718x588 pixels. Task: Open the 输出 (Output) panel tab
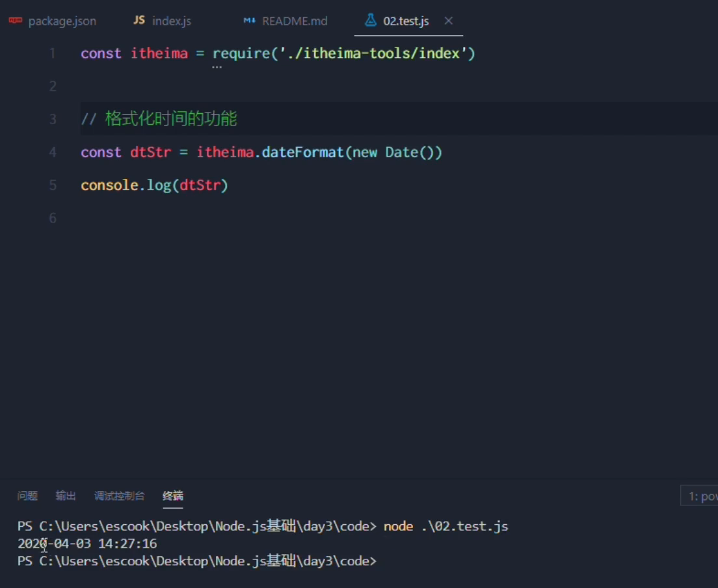coord(66,496)
